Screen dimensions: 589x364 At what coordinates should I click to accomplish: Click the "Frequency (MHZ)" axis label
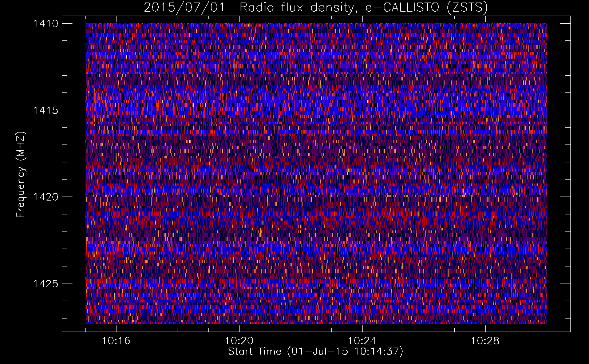[21, 174]
